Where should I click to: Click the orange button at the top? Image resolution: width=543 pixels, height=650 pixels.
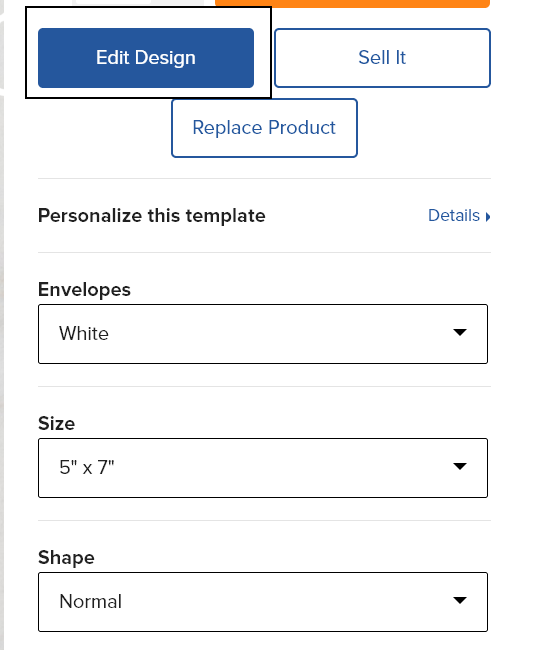click(x=352, y=4)
